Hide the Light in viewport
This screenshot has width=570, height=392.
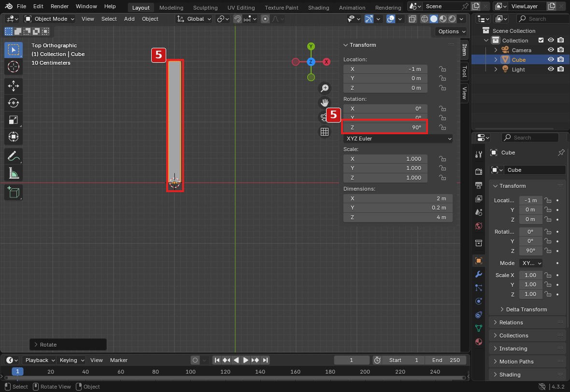(x=551, y=69)
